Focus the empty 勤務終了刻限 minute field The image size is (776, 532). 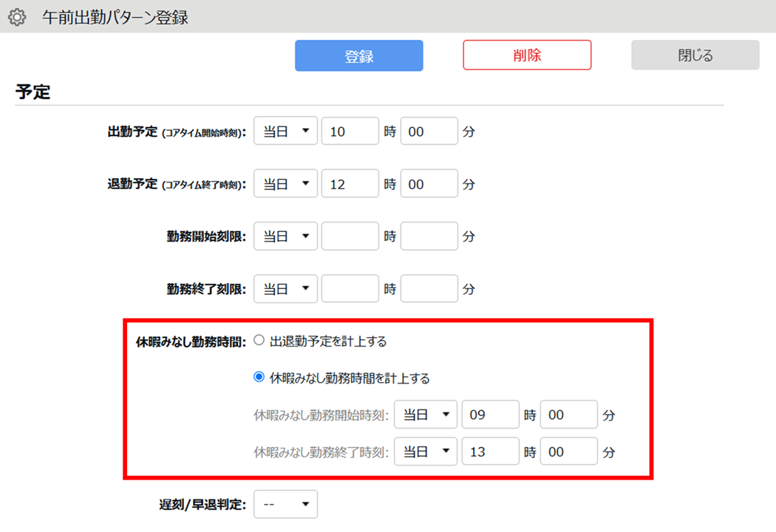(x=429, y=289)
